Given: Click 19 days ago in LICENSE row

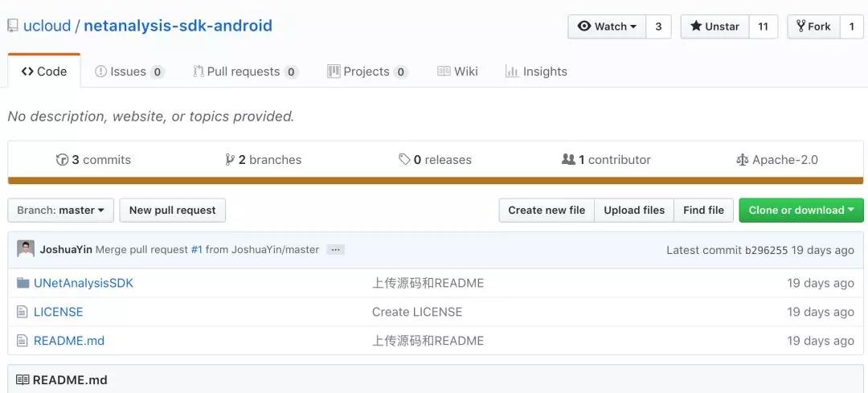Looking at the screenshot, I should pos(821,312).
